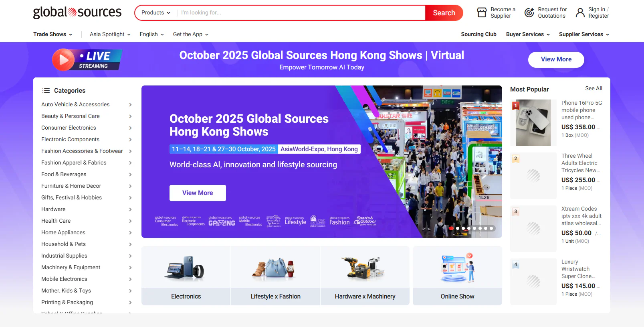Open the Luxury Wristwatch product thumbnail
644x327 pixels.
tap(533, 282)
